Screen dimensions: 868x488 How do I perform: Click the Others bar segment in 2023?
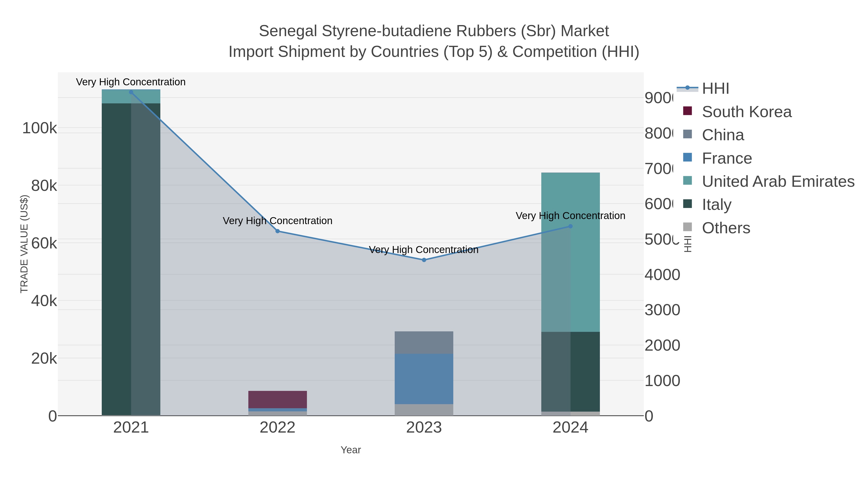[x=424, y=410]
